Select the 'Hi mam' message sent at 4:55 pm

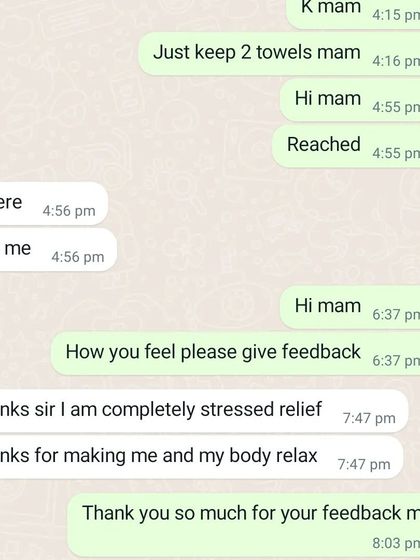(350, 100)
